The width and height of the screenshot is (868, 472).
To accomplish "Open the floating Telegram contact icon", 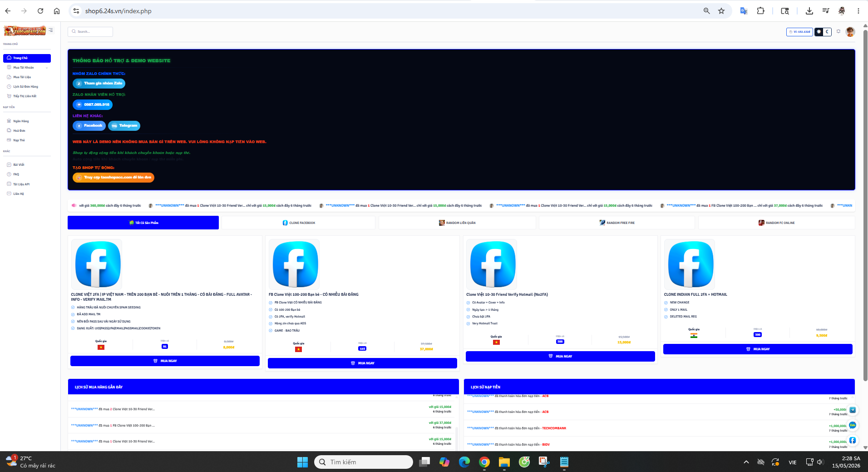I will 853,410.
